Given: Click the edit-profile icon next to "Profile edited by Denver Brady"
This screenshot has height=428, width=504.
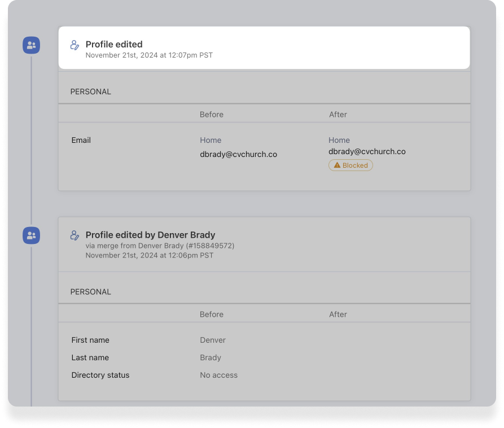Looking at the screenshot, I should point(74,235).
